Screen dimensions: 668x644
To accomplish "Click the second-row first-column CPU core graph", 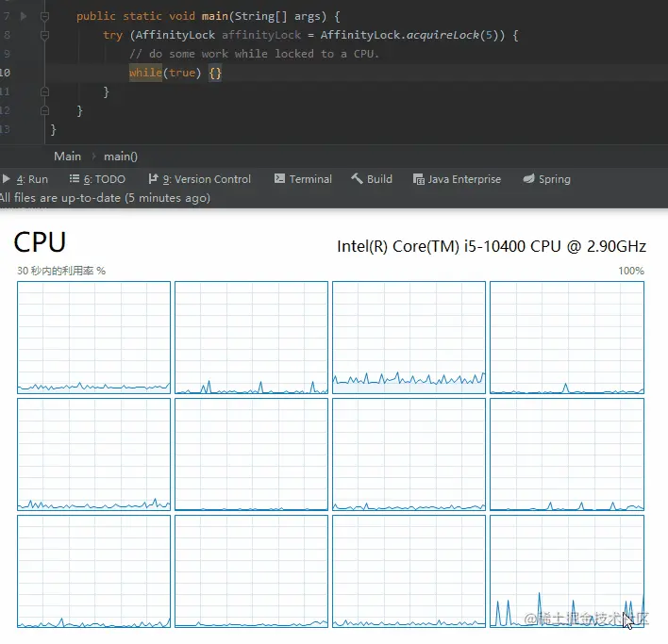I will (93, 454).
